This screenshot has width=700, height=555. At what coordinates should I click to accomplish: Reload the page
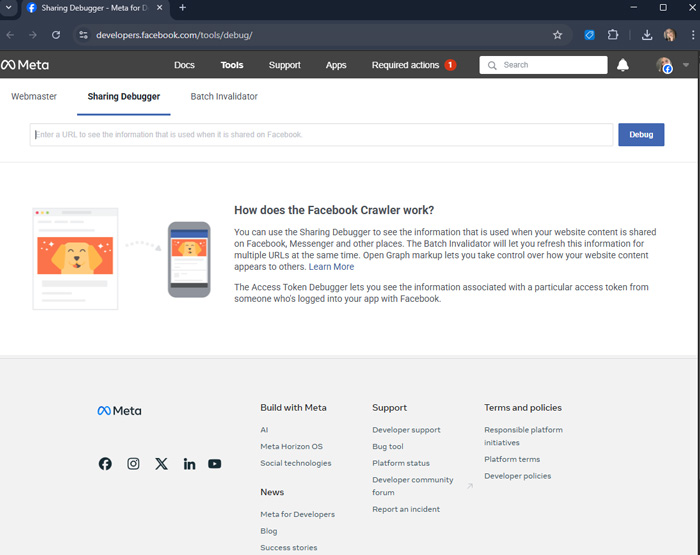56,34
